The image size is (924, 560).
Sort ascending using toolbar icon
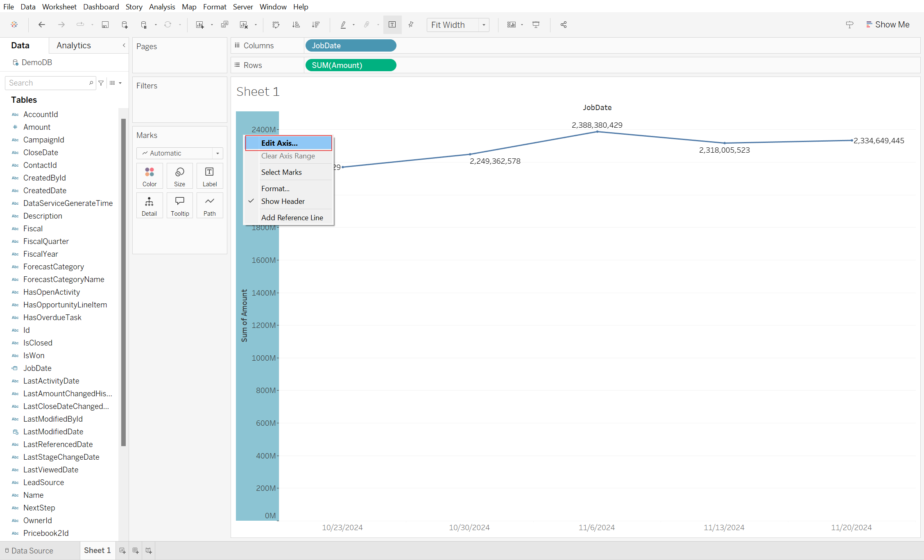[296, 25]
